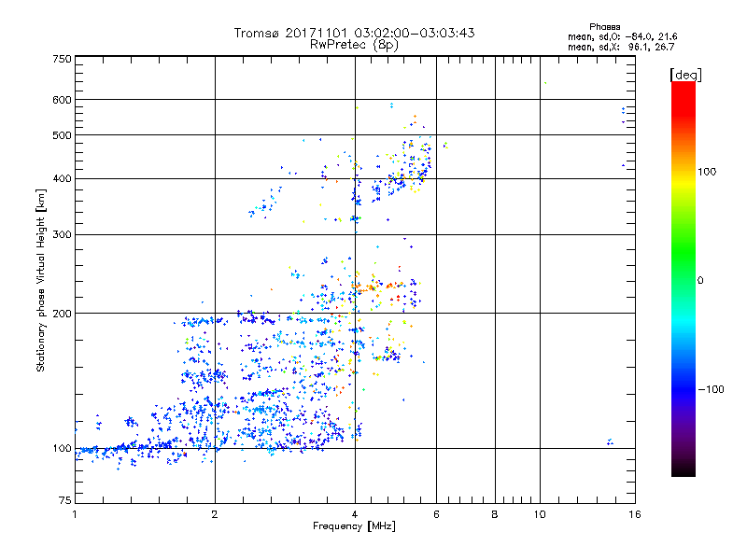Click the plot title 'Tromsø 20171101 03:02:00-03:03:43'

tap(354, 33)
